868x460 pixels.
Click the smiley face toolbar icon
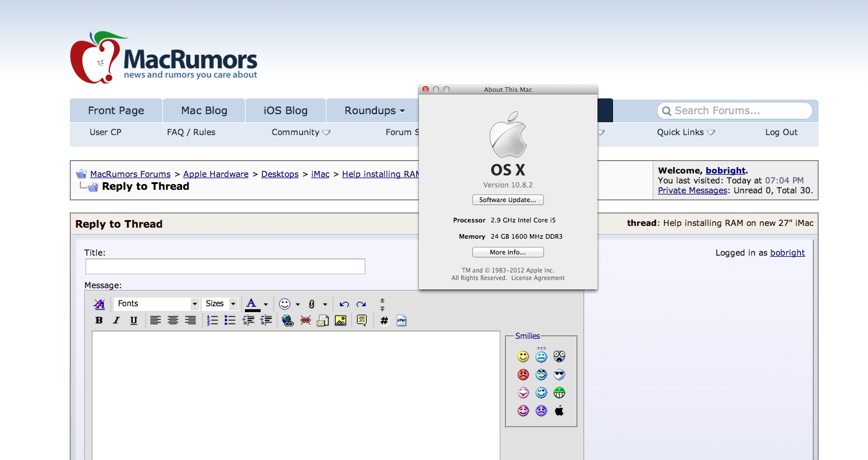click(x=284, y=304)
